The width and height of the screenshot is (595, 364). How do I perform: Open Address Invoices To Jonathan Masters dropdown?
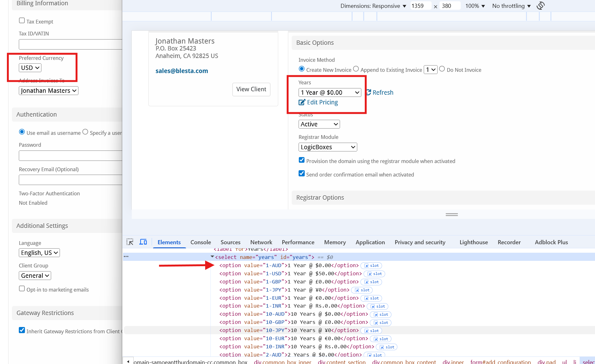pos(49,91)
